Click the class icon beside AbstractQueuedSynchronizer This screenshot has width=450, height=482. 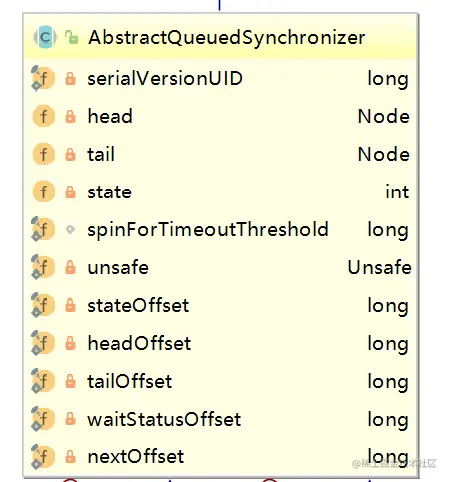45,37
